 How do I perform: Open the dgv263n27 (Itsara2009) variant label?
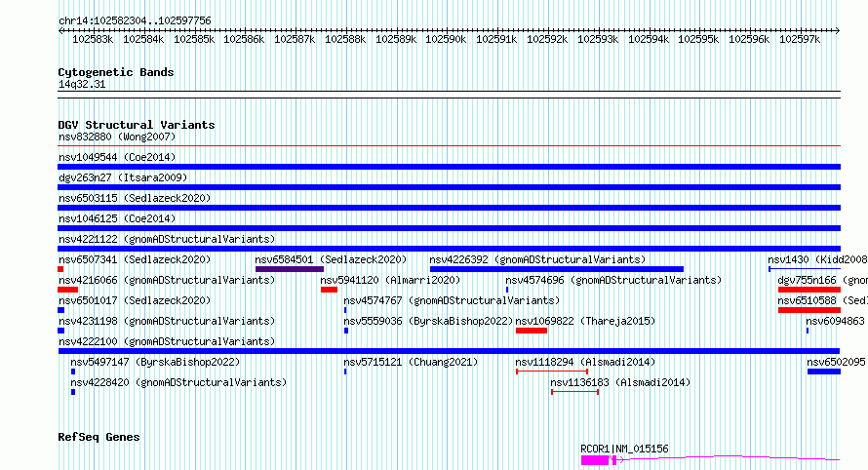[123, 177]
